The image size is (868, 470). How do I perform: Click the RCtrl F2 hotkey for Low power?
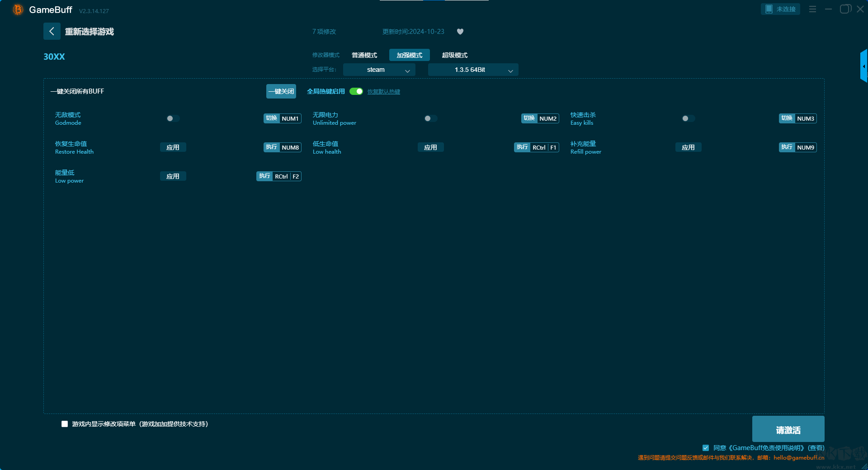point(279,176)
